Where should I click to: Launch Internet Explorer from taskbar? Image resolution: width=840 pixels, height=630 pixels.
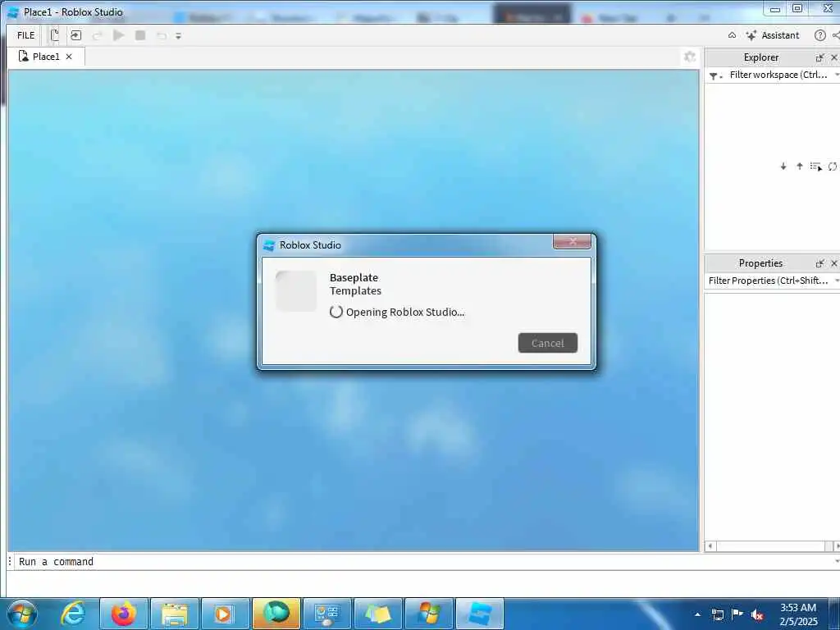point(73,614)
